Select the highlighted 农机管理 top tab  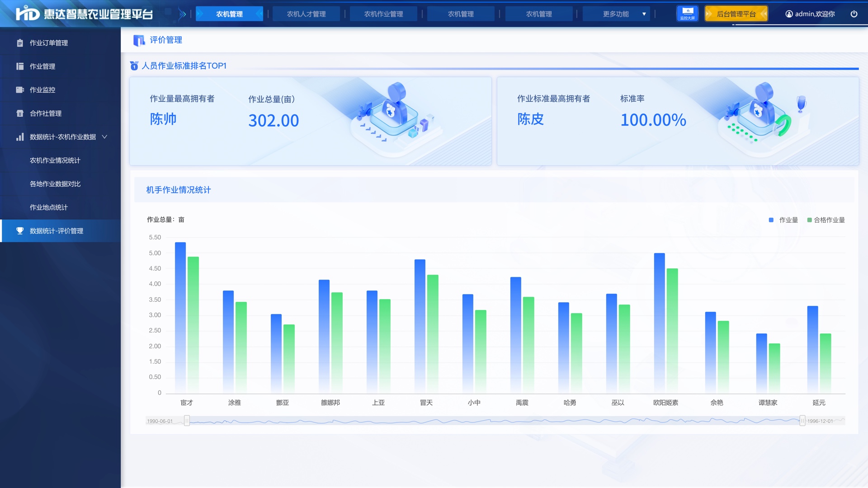pyautogui.click(x=229, y=14)
